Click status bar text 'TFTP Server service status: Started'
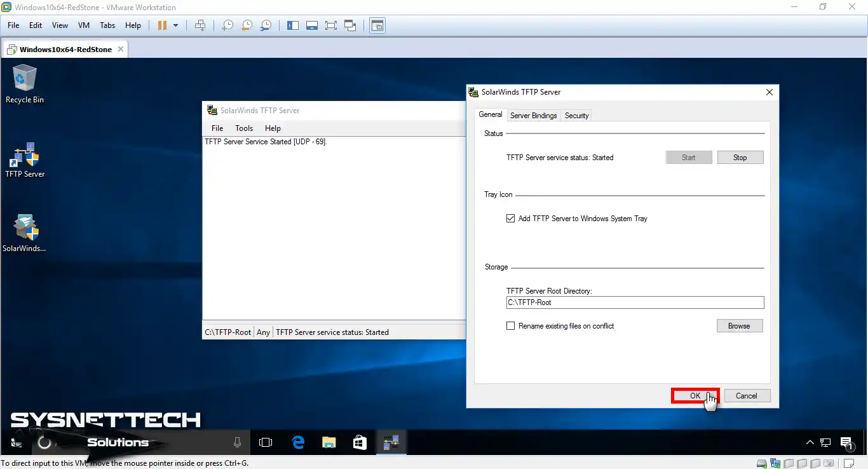 click(x=332, y=332)
